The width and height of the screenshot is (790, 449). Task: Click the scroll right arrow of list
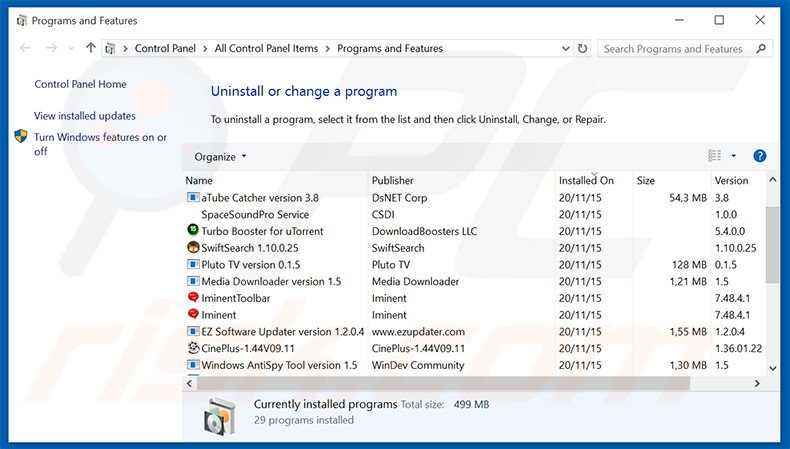[x=757, y=383]
